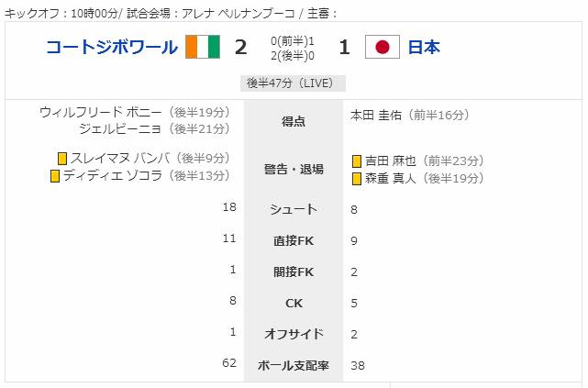The height and width of the screenshot is (388, 588).
Task: Click the CK stat label
Action: [x=294, y=303]
